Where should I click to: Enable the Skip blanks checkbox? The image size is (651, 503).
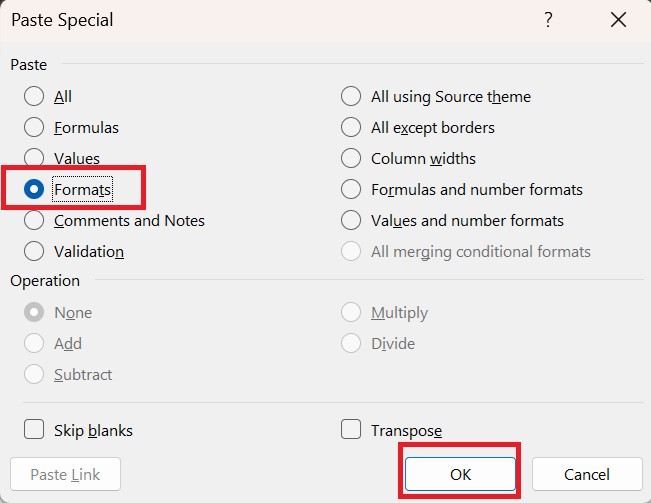[35, 430]
